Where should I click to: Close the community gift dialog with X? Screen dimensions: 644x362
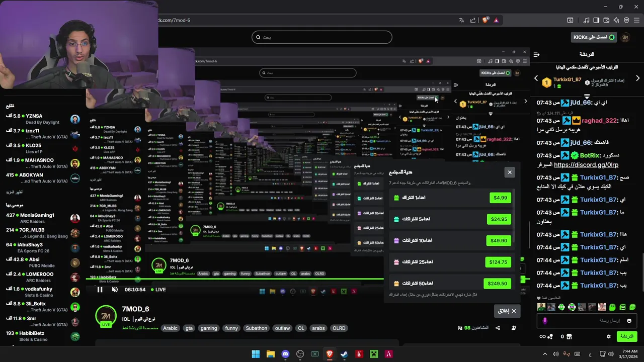[x=510, y=172]
